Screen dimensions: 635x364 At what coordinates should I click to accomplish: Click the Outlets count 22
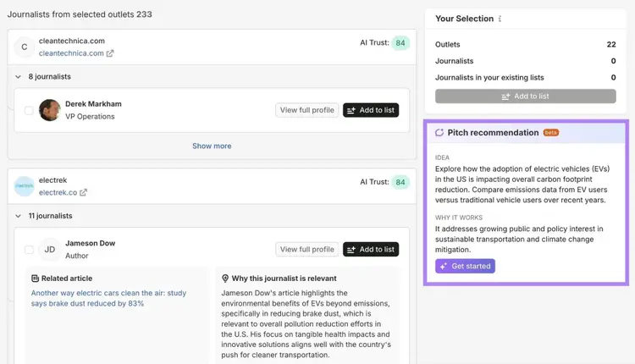click(x=611, y=45)
